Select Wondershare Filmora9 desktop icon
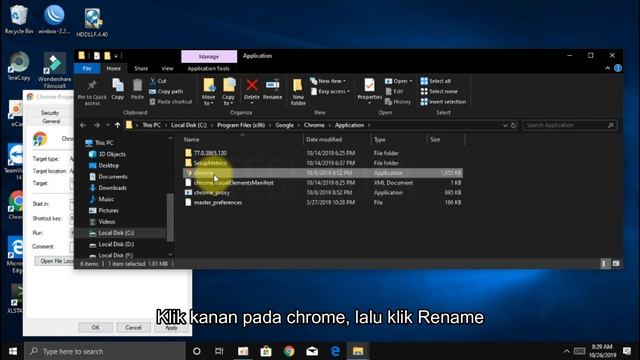Screen dimensions: 640x360 click(x=54, y=70)
